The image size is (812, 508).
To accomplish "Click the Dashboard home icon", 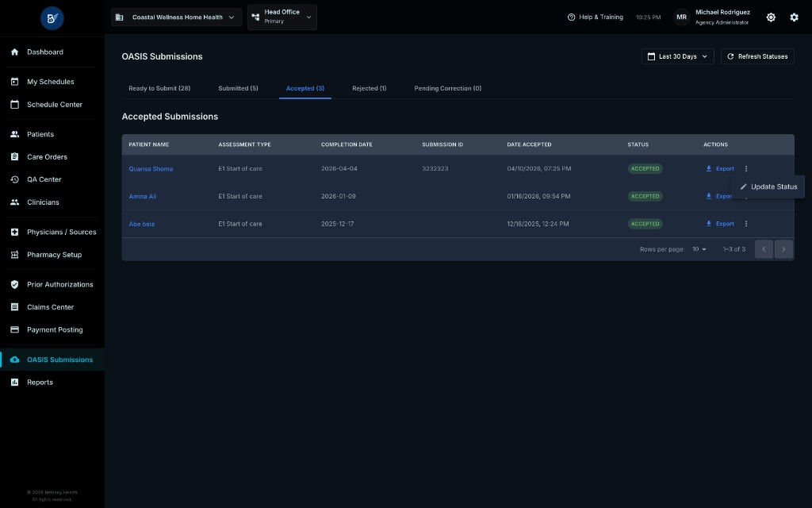I will coord(14,52).
